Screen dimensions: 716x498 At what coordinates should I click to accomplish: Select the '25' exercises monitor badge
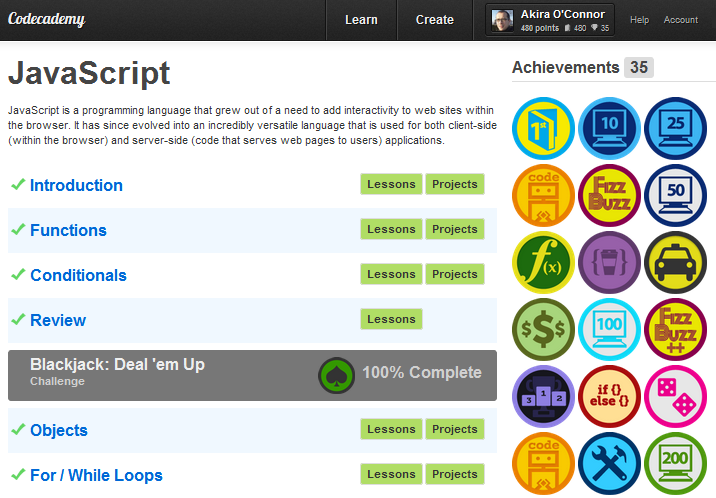coord(675,128)
